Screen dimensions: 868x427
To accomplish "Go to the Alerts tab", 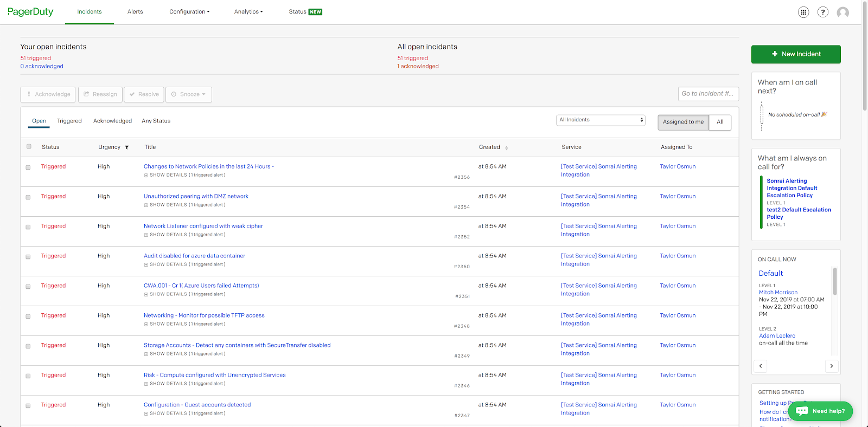I will tap(135, 12).
